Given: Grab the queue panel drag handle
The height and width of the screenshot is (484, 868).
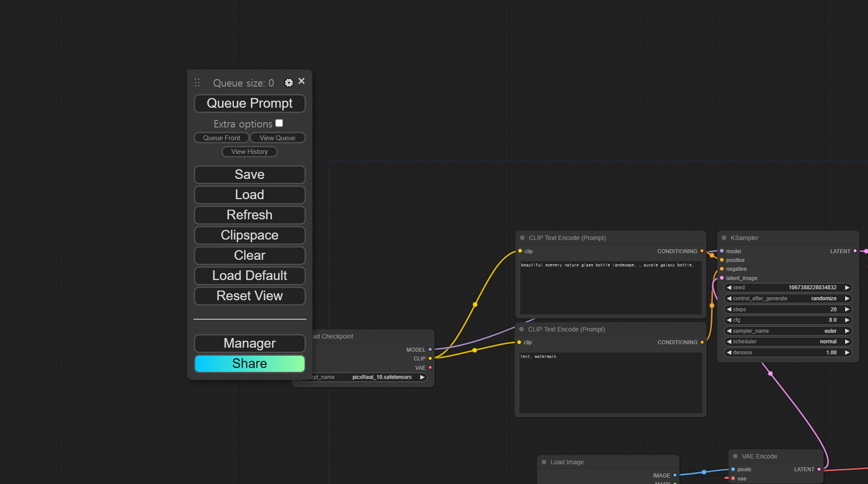Looking at the screenshot, I should (197, 83).
